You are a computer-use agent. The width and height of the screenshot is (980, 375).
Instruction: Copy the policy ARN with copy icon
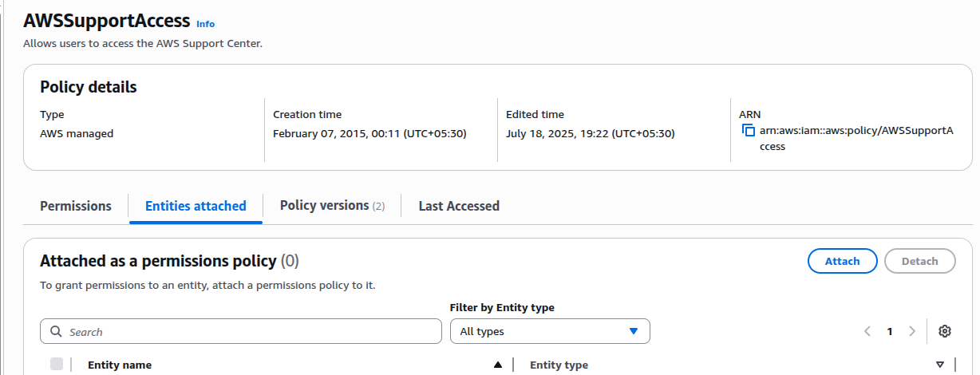748,130
